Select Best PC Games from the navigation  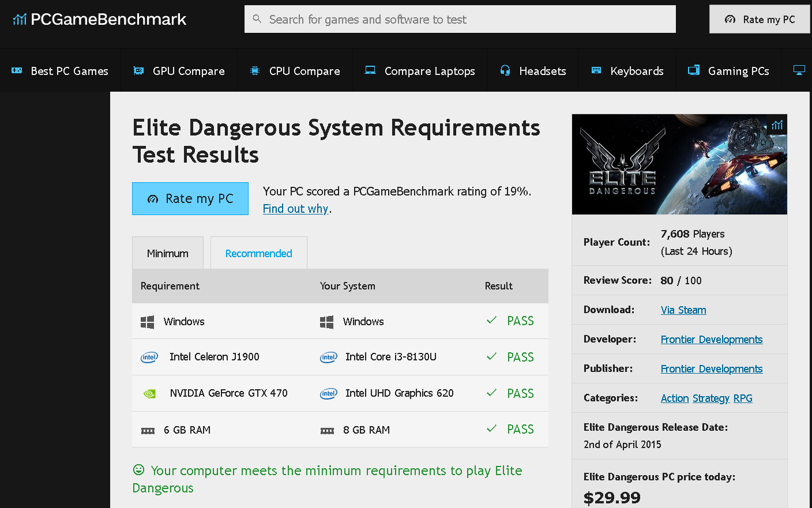60,70
